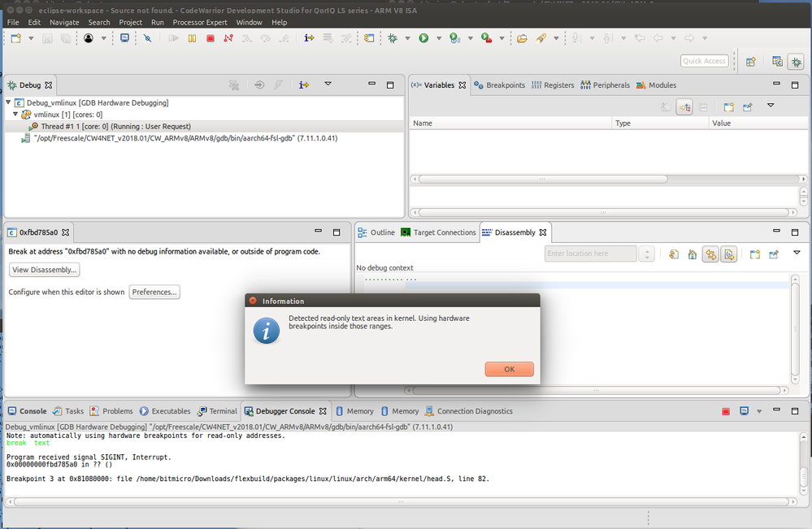Image resolution: width=812 pixels, height=529 pixels.
Task: Open the File menu
Action: [13, 22]
